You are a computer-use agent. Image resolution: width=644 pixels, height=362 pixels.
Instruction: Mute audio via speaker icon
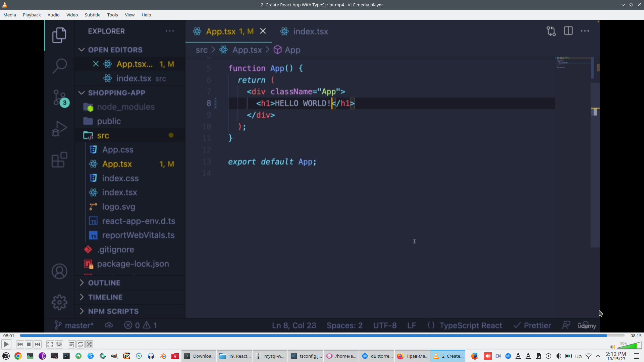pyautogui.click(x=612, y=347)
